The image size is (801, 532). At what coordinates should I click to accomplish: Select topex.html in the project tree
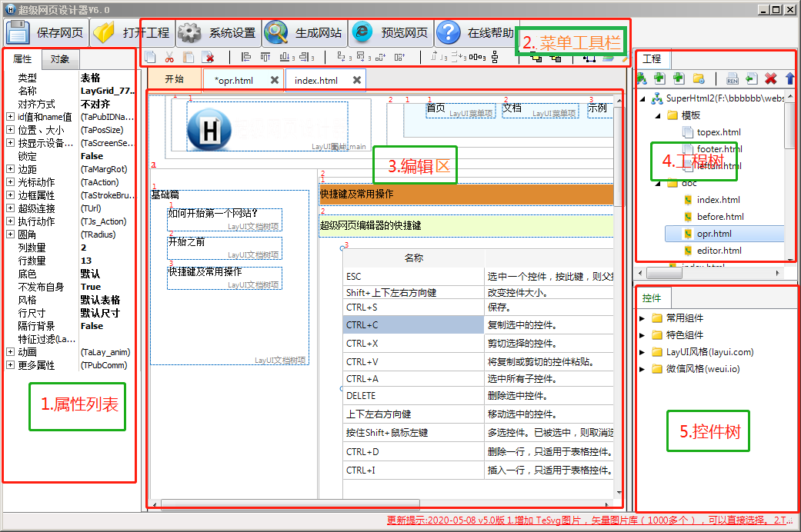718,132
